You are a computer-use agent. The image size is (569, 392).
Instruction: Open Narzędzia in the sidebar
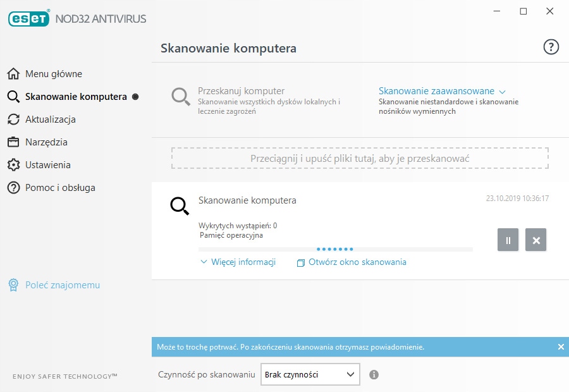point(46,142)
